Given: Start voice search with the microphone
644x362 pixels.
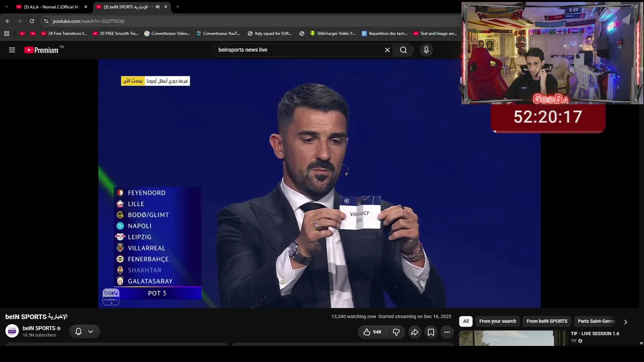Looking at the screenshot, I should [x=426, y=50].
